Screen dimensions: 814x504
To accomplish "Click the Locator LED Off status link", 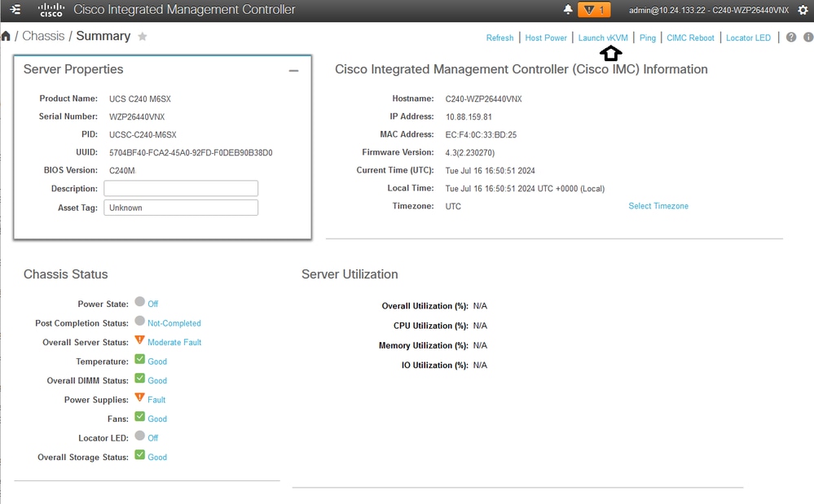I will click(x=152, y=438).
